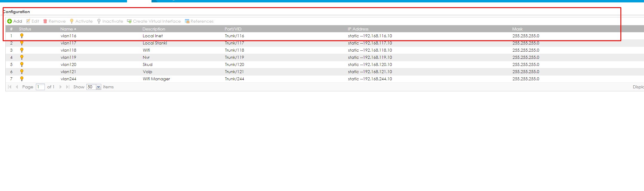Select the vlan116 name cell
Image resolution: width=644 pixels, height=191 pixels.
(x=68, y=36)
